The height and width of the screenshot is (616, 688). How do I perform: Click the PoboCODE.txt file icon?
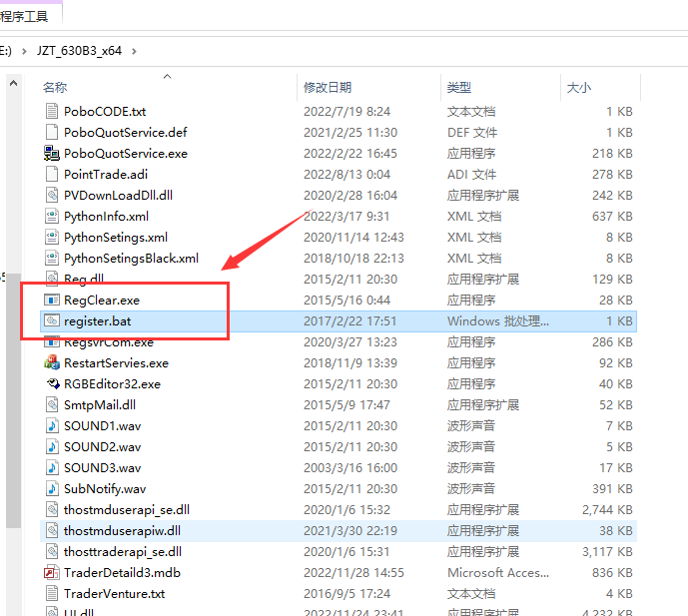tap(52, 111)
